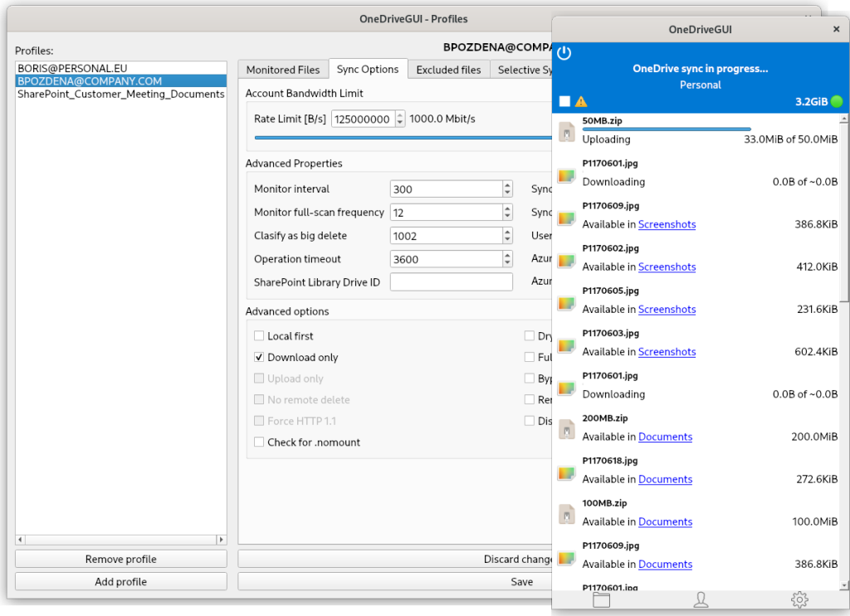Screen dimensions: 850x616
Task: Open the Monitored Files tab
Action: [283, 70]
